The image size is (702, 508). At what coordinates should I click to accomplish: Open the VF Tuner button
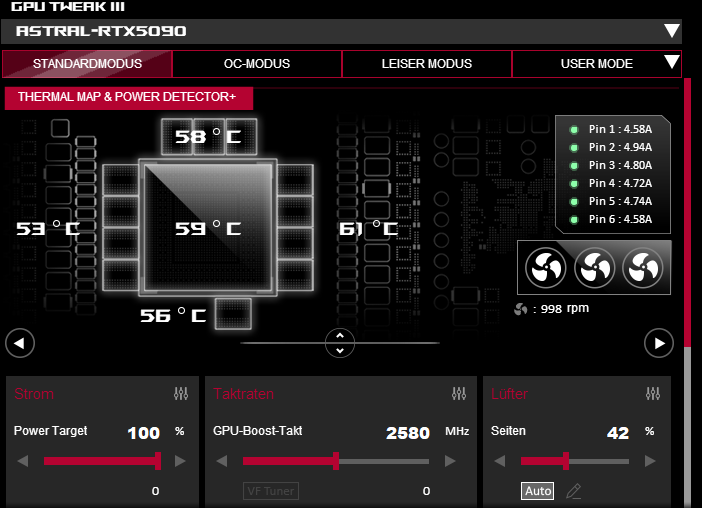(x=271, y=491)
